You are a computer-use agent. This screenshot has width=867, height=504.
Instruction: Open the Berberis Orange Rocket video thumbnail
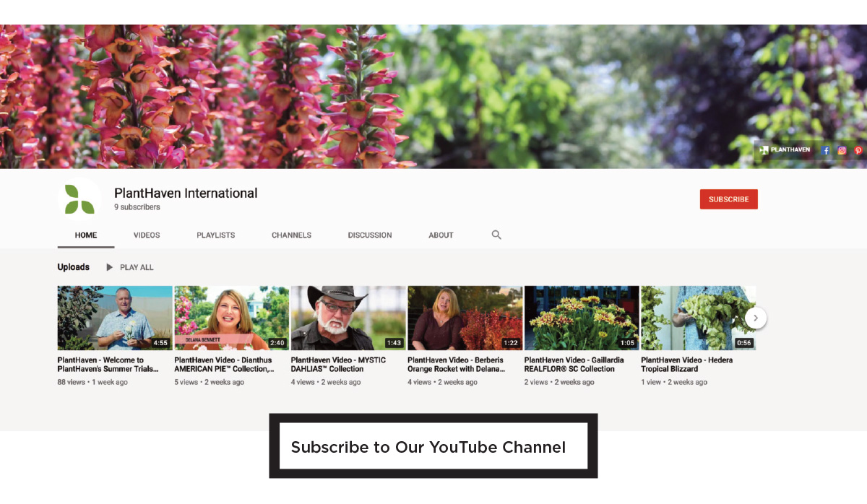[x=465, y=318]
